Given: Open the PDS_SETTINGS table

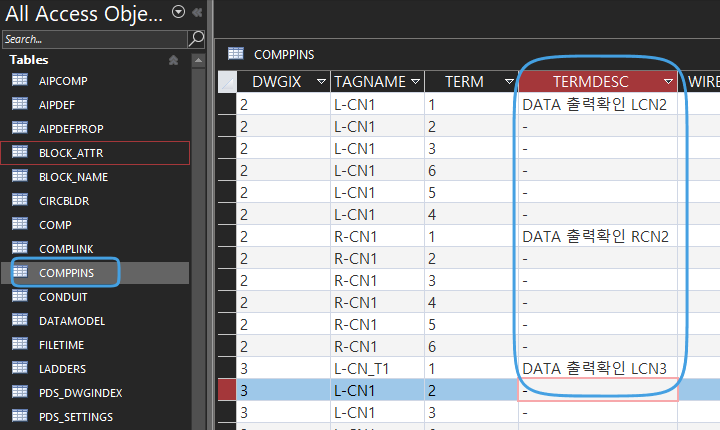Looking at the screenshot, I should (96, 417).
